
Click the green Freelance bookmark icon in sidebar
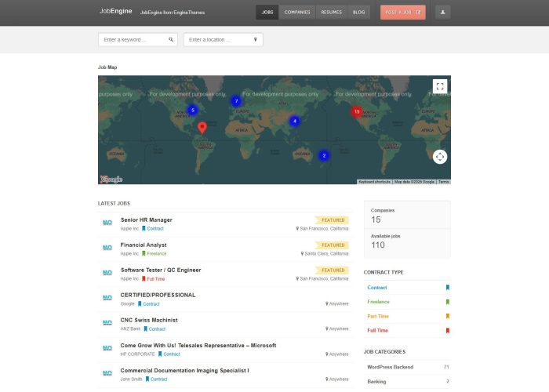(448, 302)
